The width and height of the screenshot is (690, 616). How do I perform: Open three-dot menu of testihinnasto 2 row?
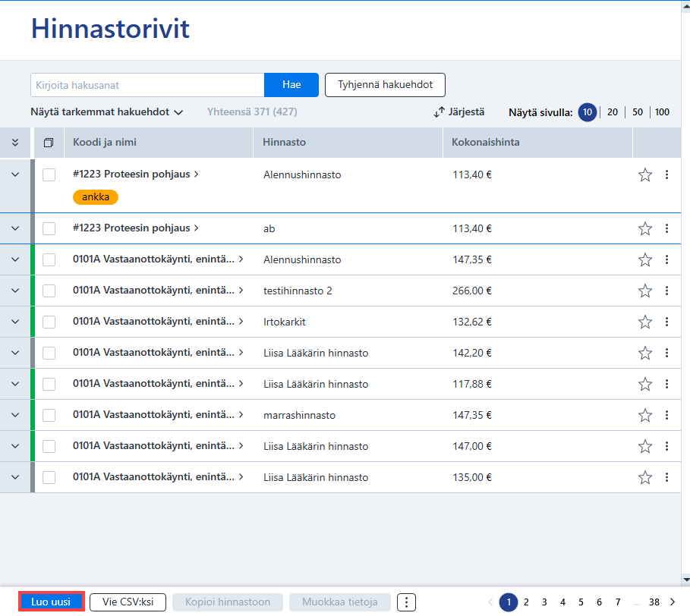click(666, 291)
